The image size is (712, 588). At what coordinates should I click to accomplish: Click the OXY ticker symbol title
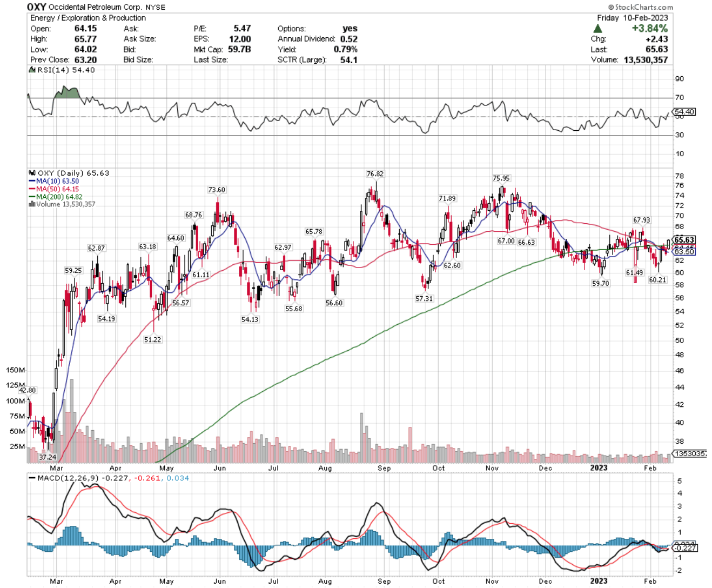37,7
